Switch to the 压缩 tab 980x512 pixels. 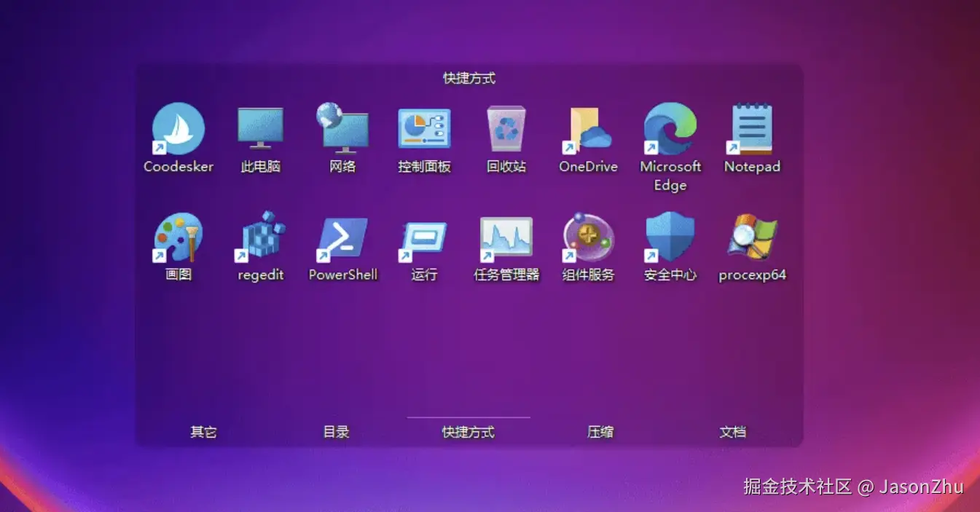pos(600,432)
